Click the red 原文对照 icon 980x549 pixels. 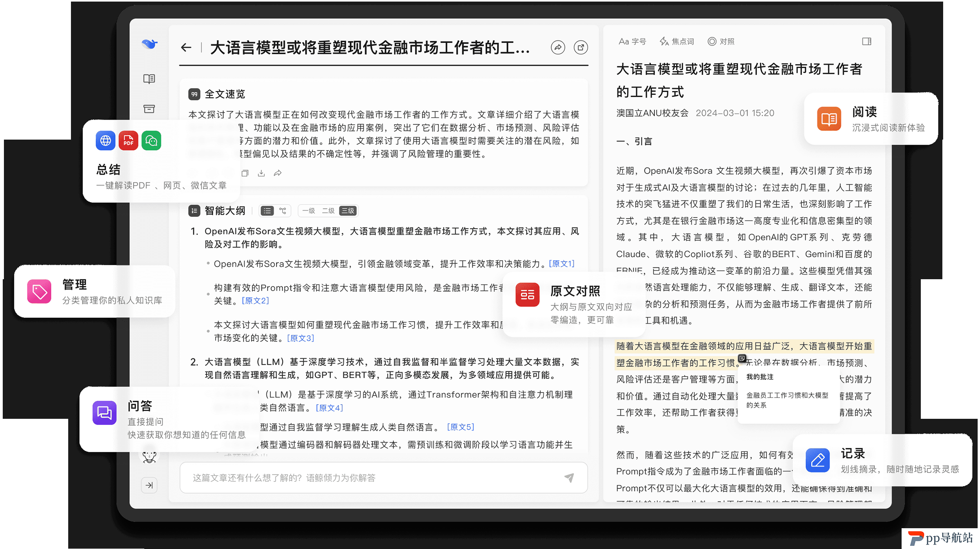[x=527, y=294]
